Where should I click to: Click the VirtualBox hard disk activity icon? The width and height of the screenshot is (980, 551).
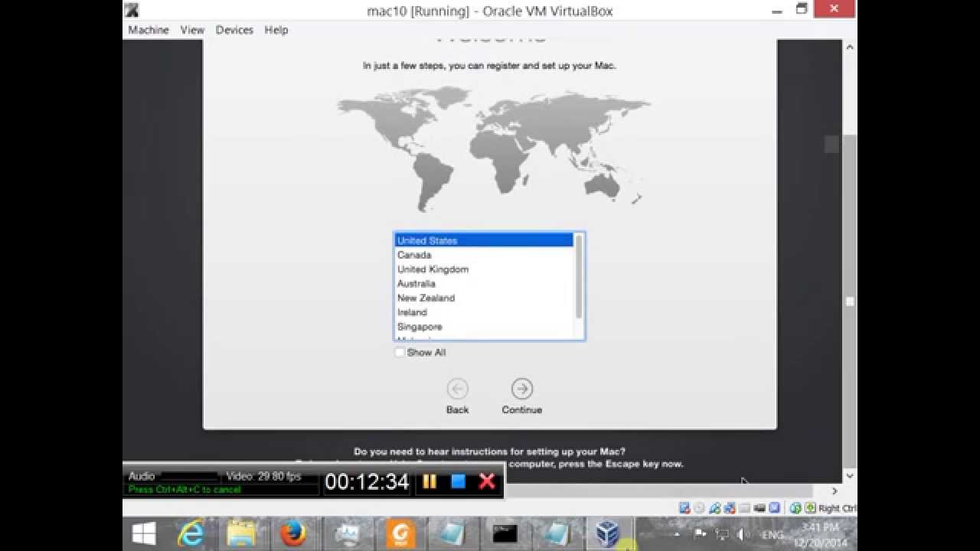click(x=684, y=508)
